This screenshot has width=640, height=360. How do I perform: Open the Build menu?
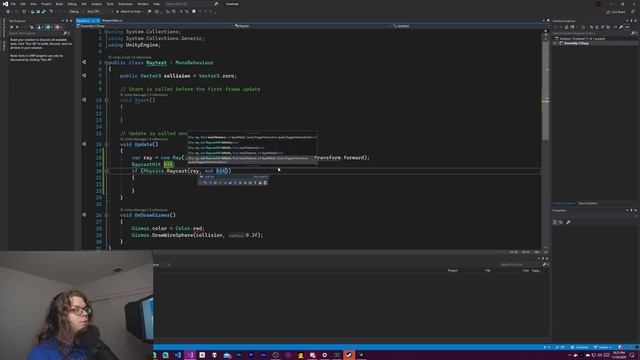tap(60, 4)
